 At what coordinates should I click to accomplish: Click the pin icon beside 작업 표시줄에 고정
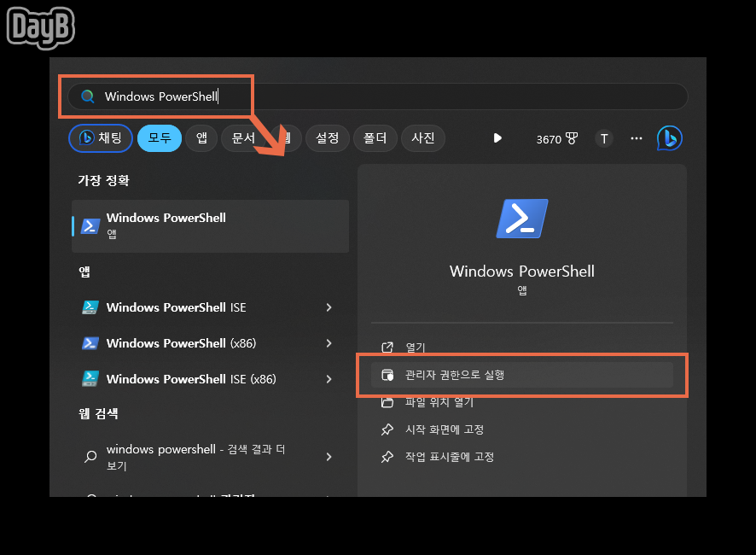[x=387, y=457]
